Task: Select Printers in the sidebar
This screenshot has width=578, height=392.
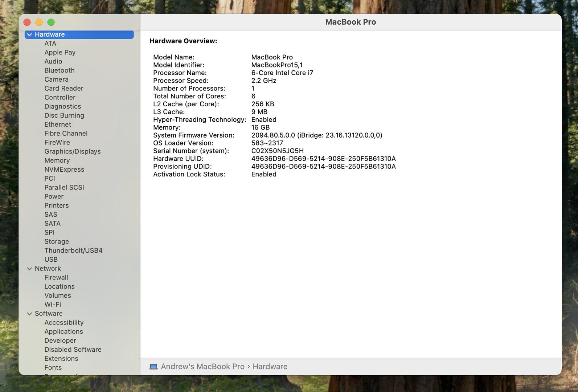Action: [x=57, y=205]
